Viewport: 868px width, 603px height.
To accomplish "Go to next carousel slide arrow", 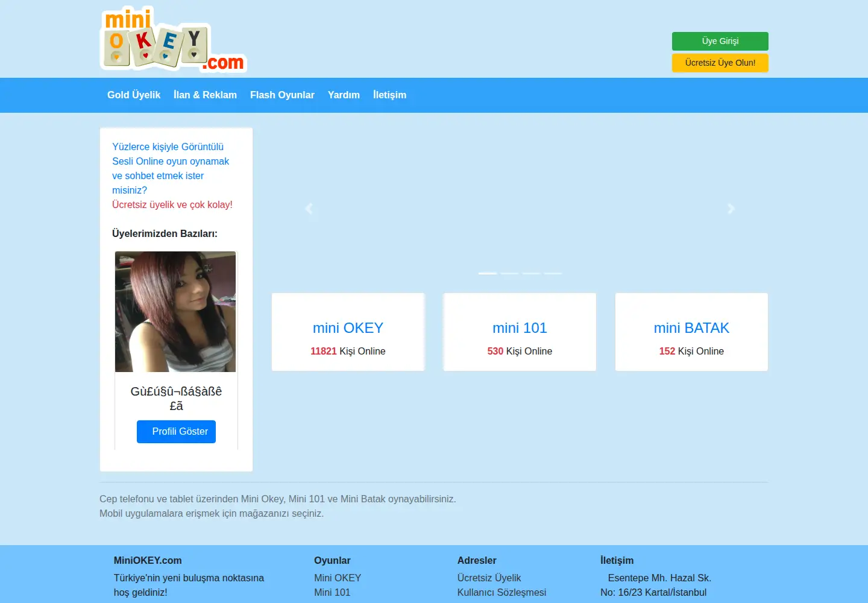I will (x=731, y=209).
